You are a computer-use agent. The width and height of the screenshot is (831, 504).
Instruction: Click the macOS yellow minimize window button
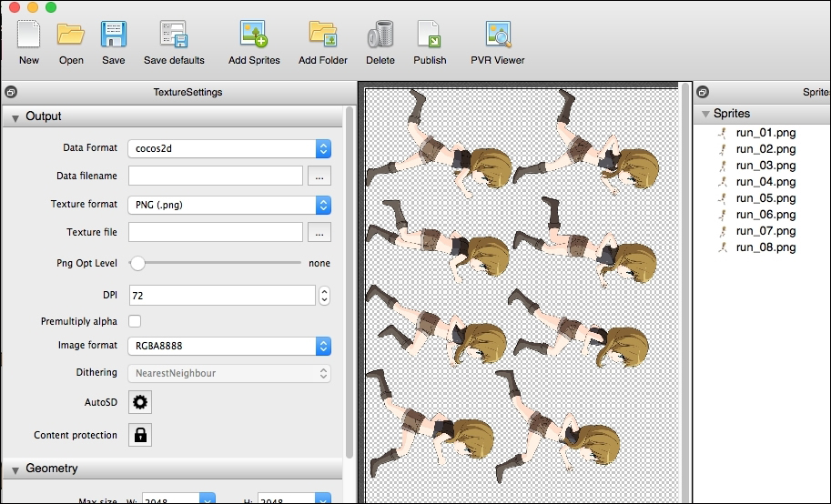click(33, 7)
